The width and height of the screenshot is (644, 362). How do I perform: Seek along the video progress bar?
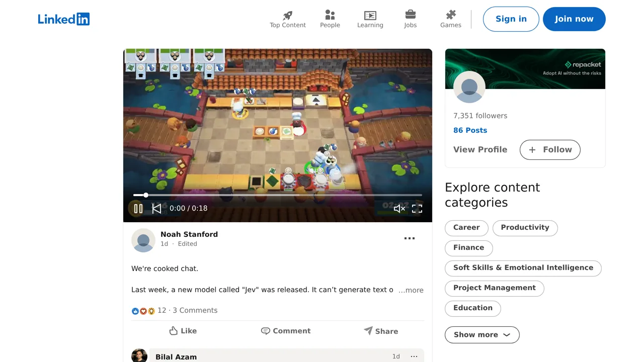pos(278,195)
